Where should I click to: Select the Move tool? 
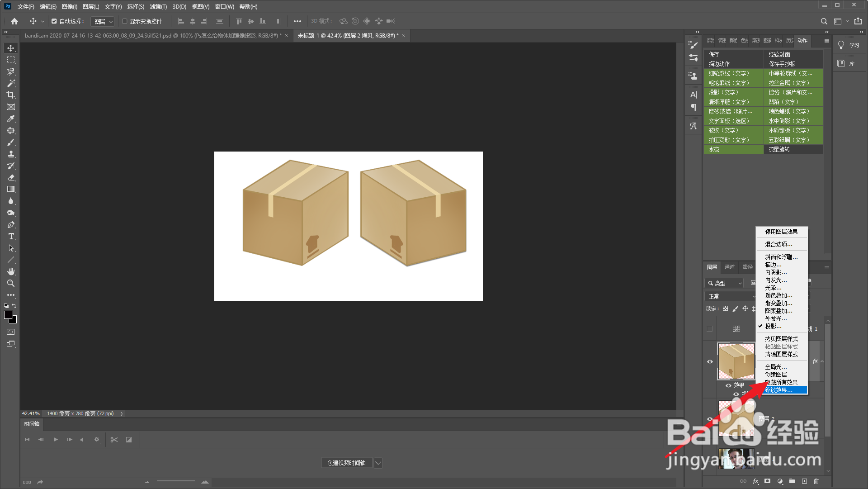click(11, 48)
